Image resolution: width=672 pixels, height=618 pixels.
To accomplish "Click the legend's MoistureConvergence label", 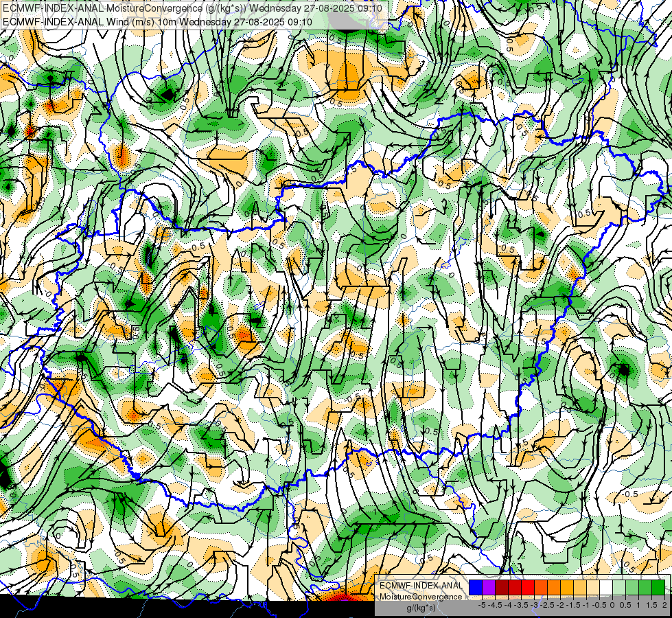I will click(x=421, y=597).
